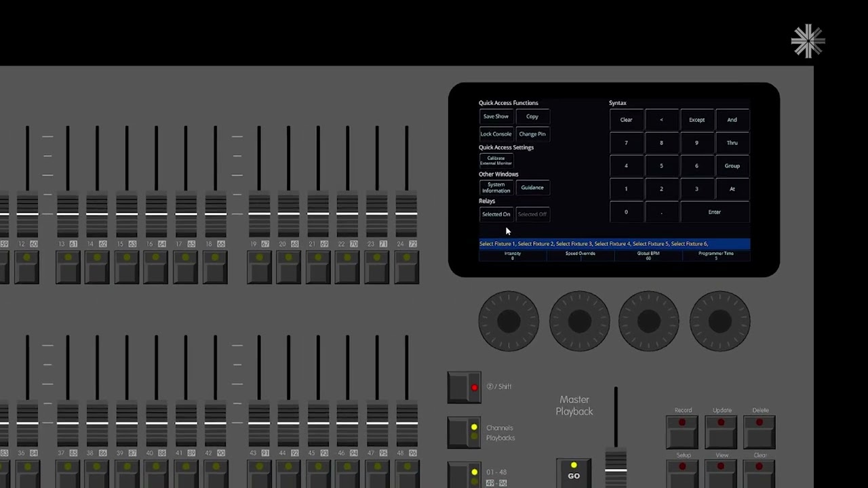
Task: Click the channel 37 fader handle
Action: point(67,424)
